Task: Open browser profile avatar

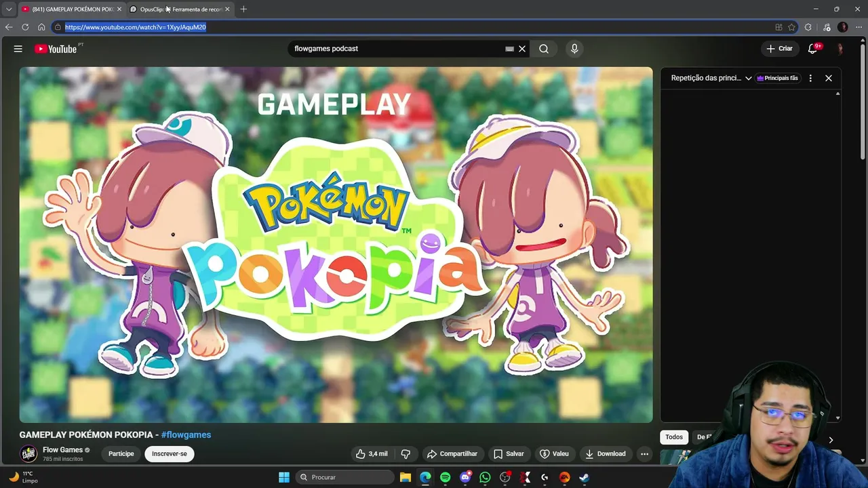Action: tap(843, 27)
